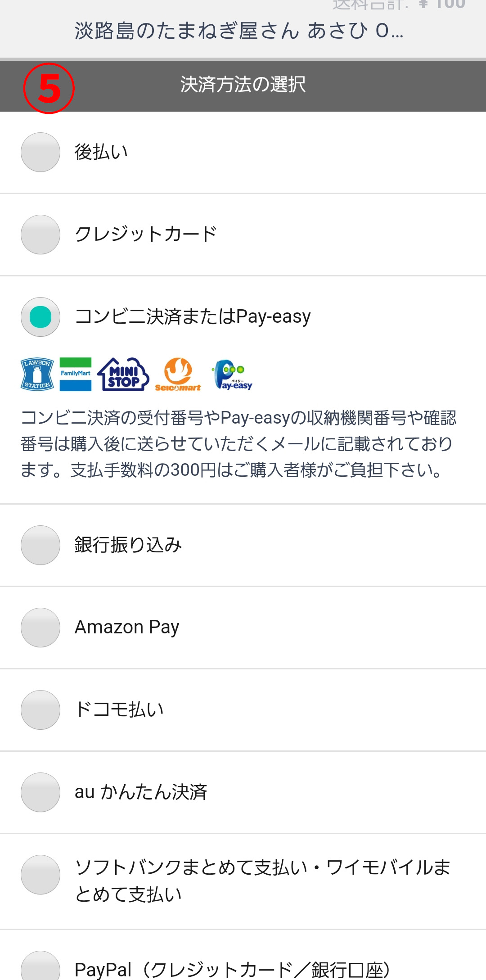Screen dimensions: 486x980
Task: Pick the ドコモ払い radio button
Action: click(40, 710)
